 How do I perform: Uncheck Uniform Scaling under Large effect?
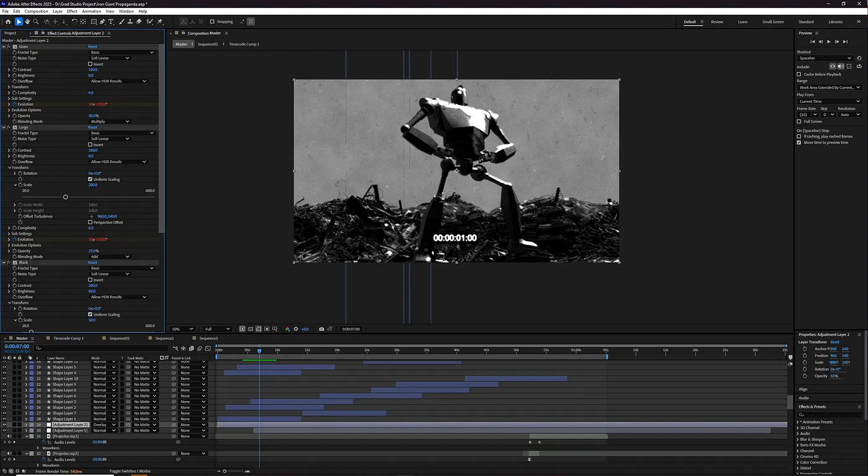click(x=91, y=179)
